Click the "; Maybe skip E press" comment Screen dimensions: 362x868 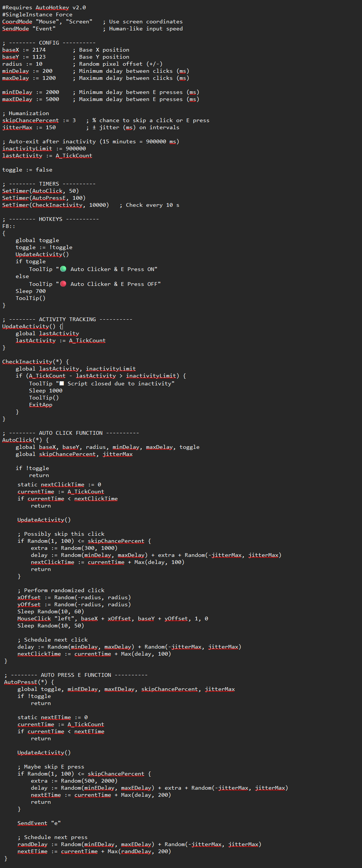tap(51, 767)
